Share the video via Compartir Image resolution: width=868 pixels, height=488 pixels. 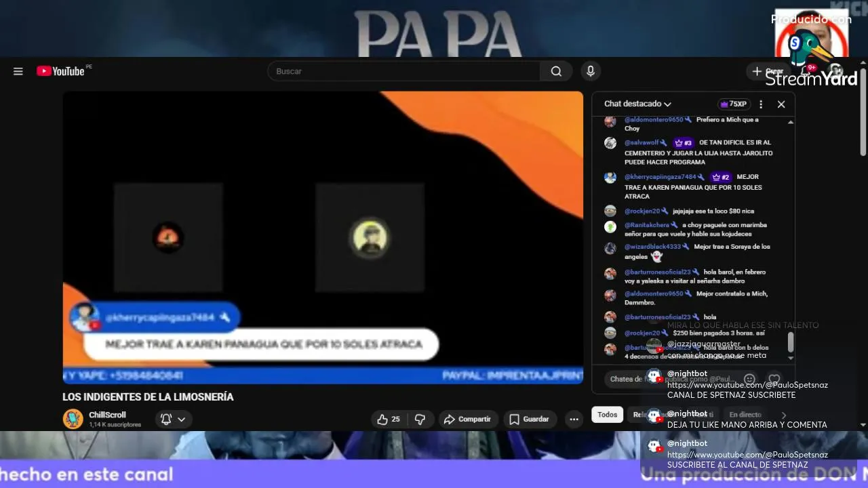468,420
